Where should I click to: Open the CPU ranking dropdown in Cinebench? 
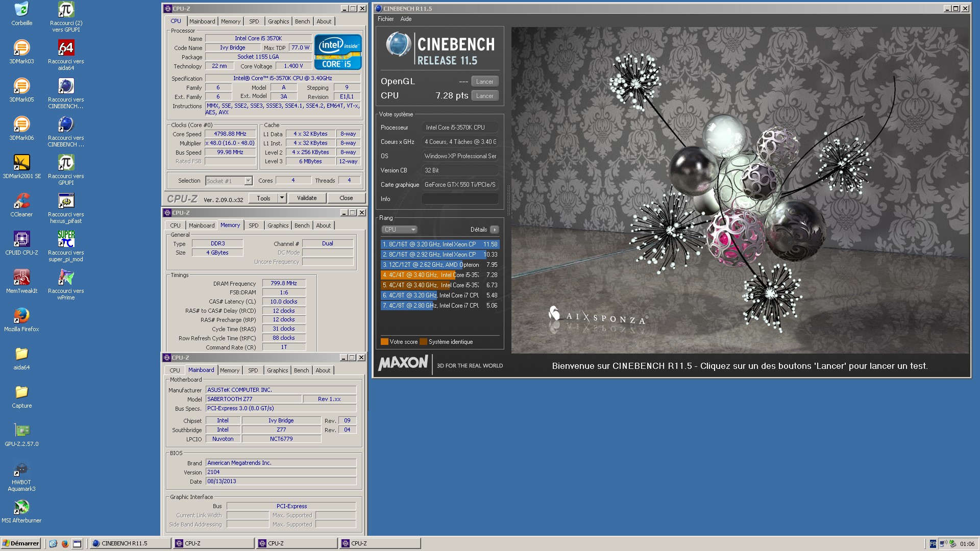point(399,230)
